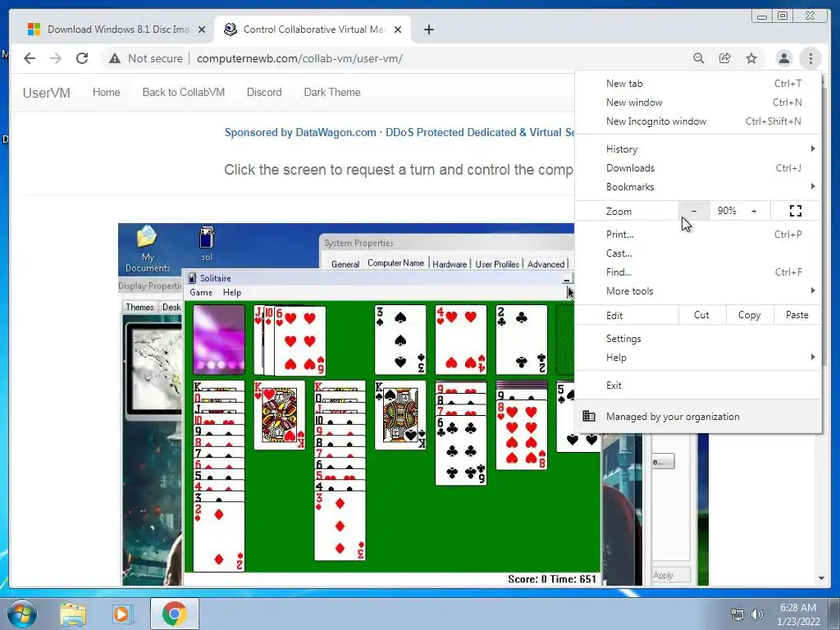Click Copy in the Edit row
Viewport: 840px width, 630px height.
click(750, 315)
